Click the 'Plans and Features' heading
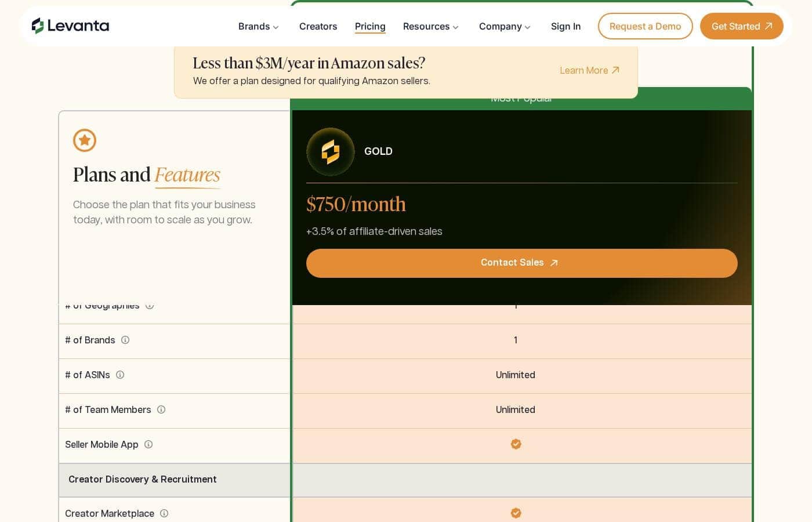Image resolution: width=812 pixels, height=522 pixels. (147, 175)
